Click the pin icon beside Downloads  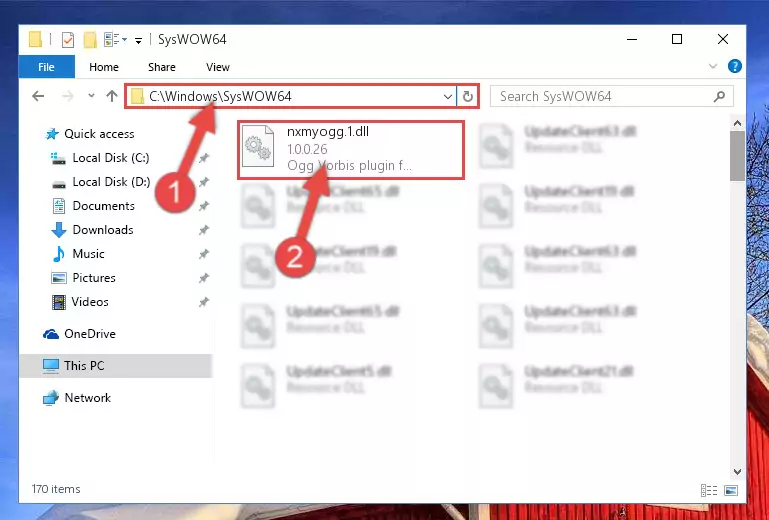[x=204, y=230]
